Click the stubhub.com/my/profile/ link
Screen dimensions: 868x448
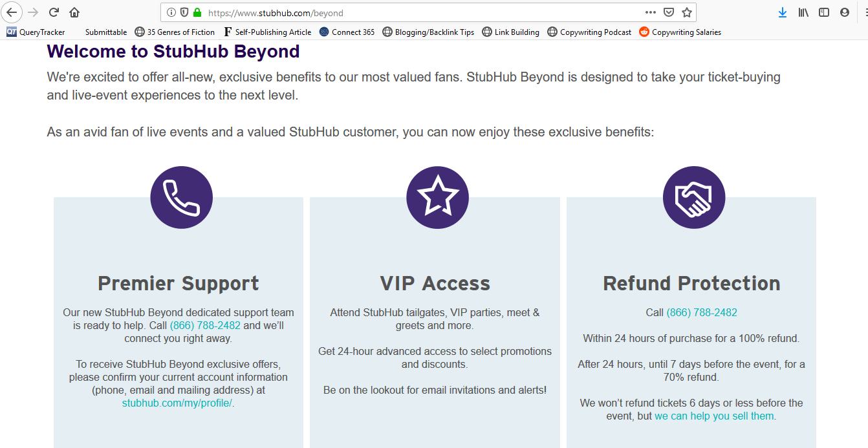178,403
